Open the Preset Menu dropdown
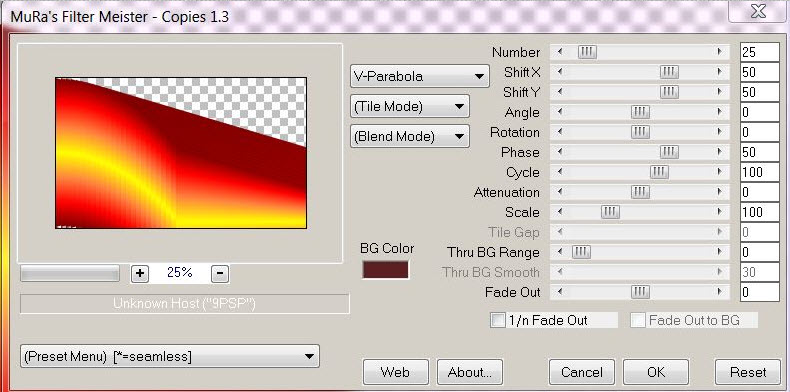Image resolution: width=790 pixels, height=392 pixels. click(170, 356)
